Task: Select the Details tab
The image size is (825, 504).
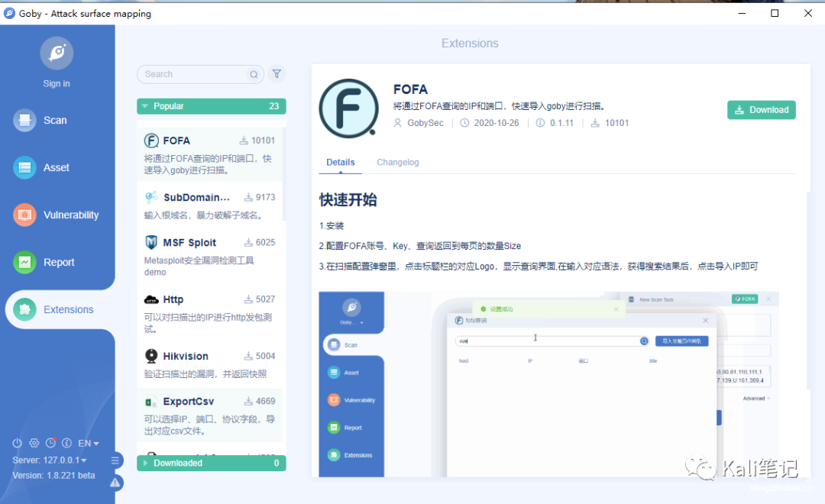Action: point(341,162)
